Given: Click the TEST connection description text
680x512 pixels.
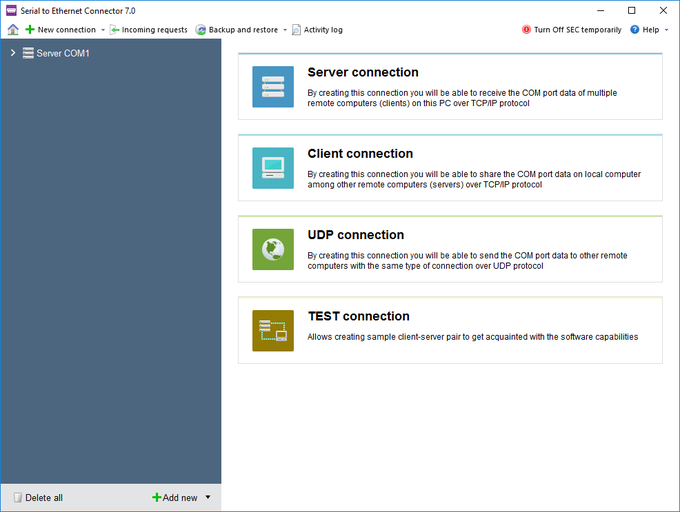Looking at the screenshot, I should [473, 337].
